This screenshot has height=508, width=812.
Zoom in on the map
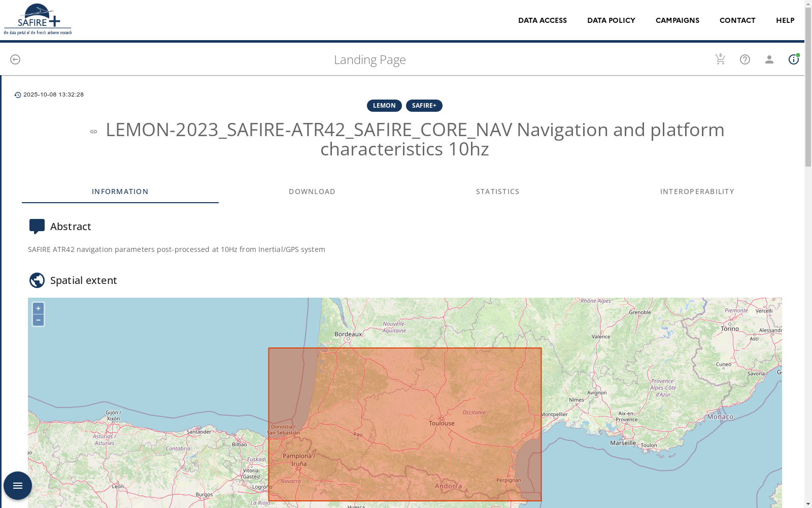38,308
